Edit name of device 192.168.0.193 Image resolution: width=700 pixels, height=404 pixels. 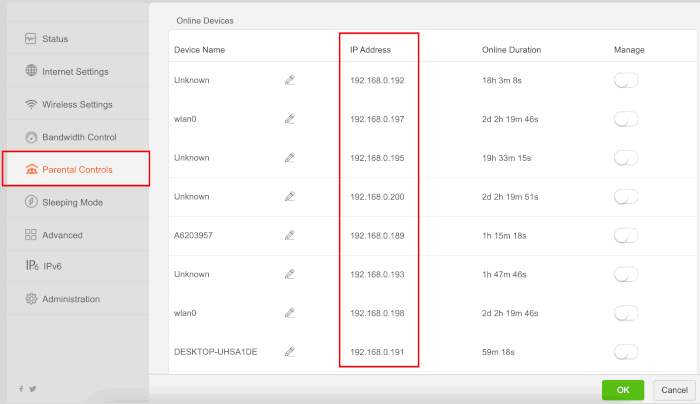290,275
